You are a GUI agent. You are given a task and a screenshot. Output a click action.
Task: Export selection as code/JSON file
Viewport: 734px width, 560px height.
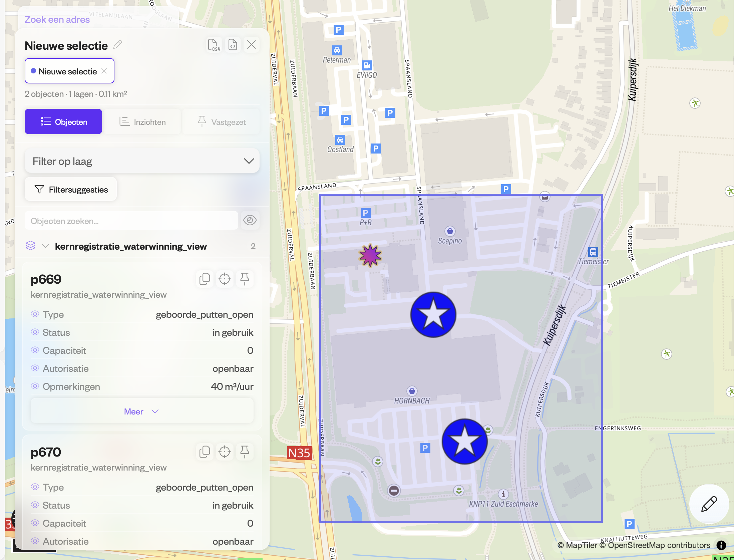(x=233, y=45)
